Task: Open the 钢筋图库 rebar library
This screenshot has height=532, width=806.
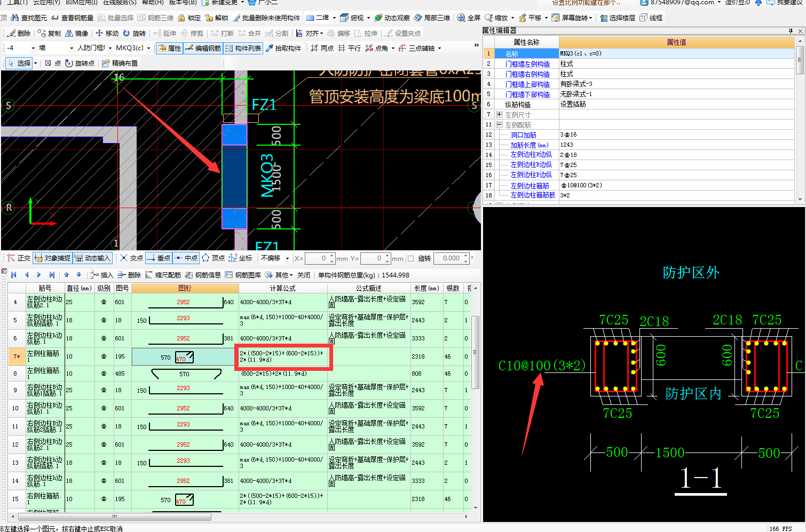Action: [243, 275]
